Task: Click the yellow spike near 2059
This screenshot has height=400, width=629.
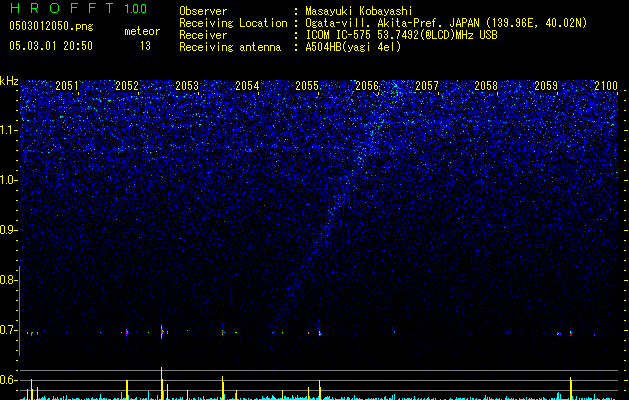Action: (x=570, y=388)
